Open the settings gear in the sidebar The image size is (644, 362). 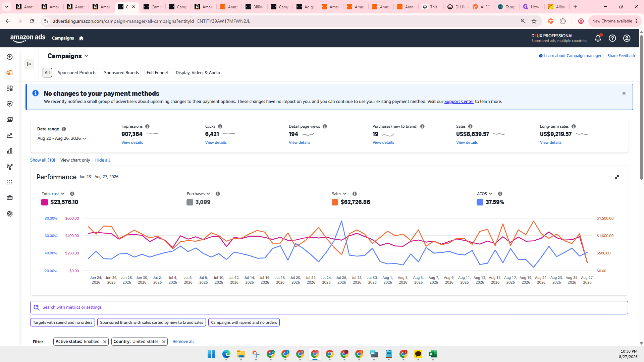point(10,214)
